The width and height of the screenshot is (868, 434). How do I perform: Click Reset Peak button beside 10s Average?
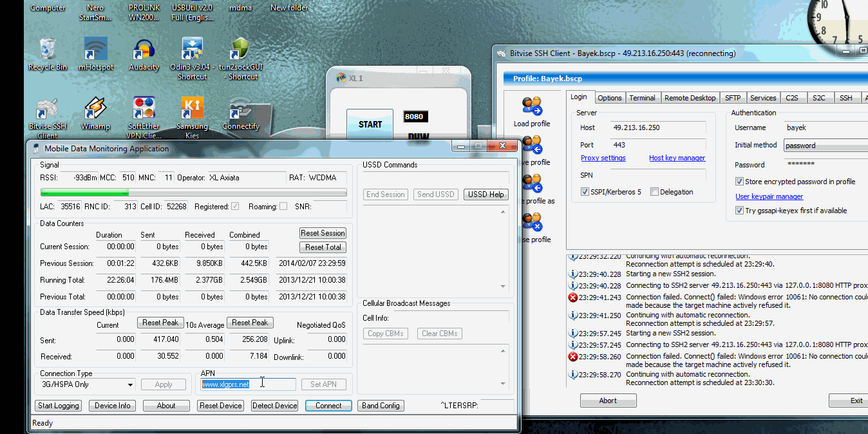(250, 323)
